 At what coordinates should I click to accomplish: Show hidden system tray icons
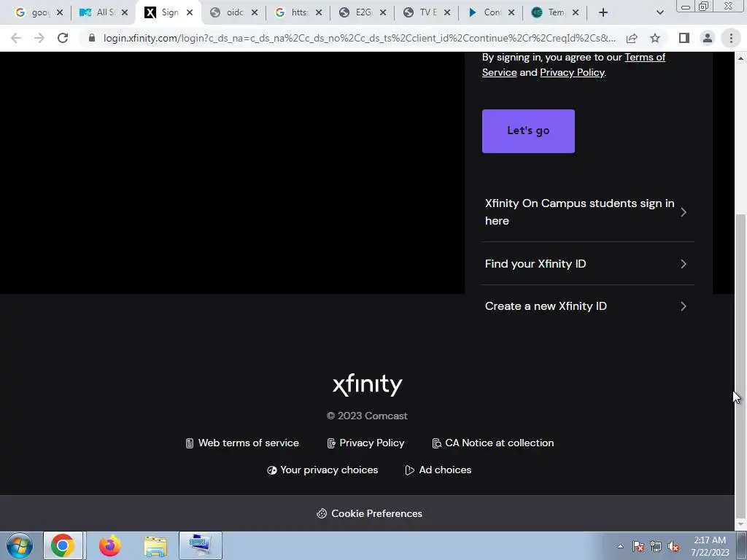click(x=620, y=546)
